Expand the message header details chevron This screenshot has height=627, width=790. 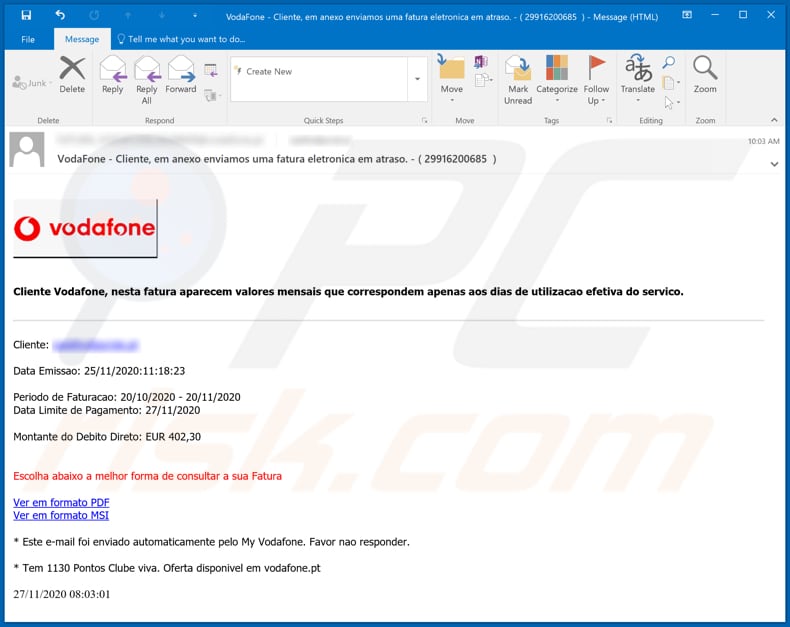pos(774,164)
